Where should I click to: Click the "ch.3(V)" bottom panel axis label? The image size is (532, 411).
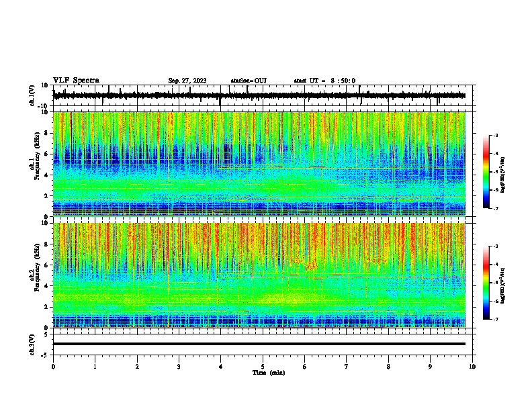tap(32, 345)
